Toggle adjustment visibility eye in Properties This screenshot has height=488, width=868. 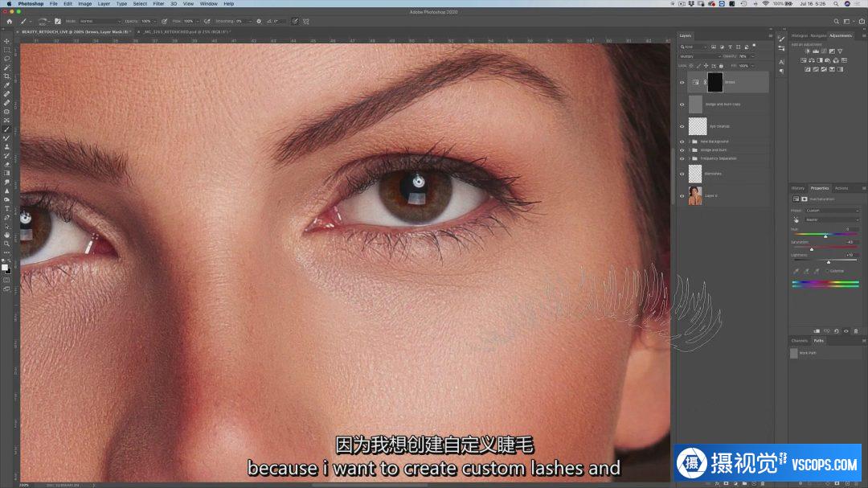[845, 331]
